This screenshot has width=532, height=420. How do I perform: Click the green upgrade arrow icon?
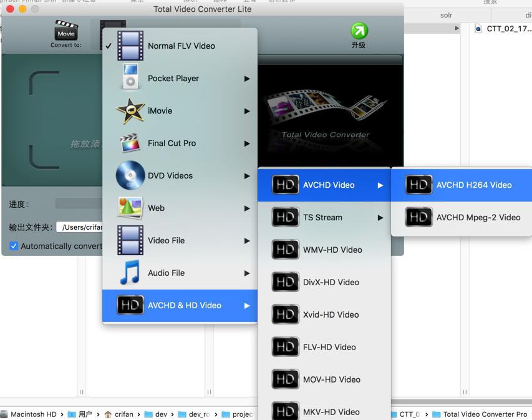359,31
